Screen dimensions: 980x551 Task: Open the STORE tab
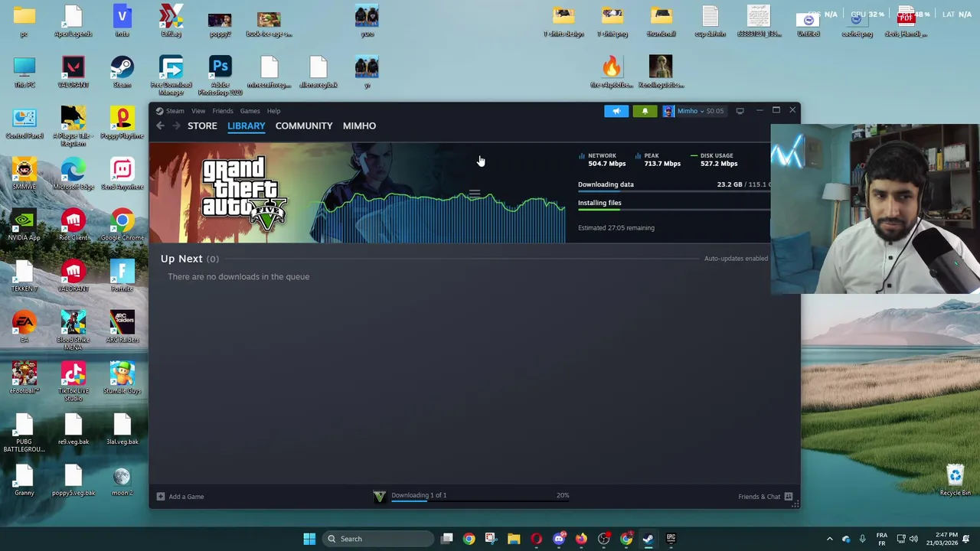(202, 126)
